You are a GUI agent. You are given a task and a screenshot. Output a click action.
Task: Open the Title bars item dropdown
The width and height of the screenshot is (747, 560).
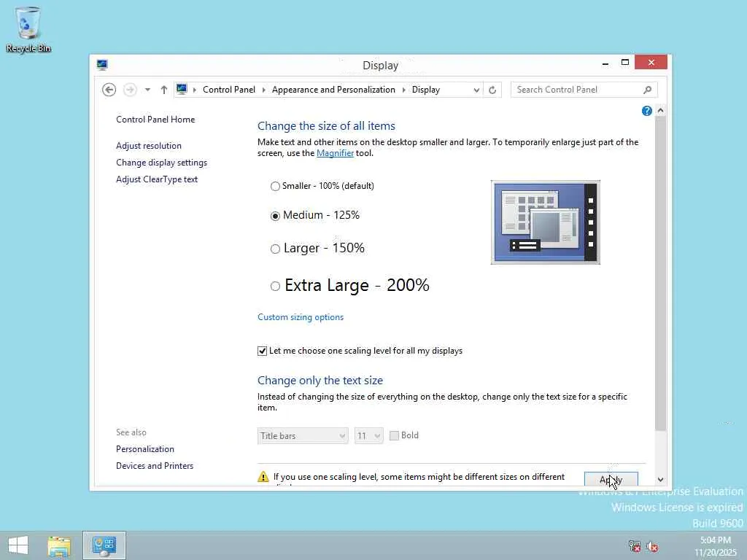[303, 436]
